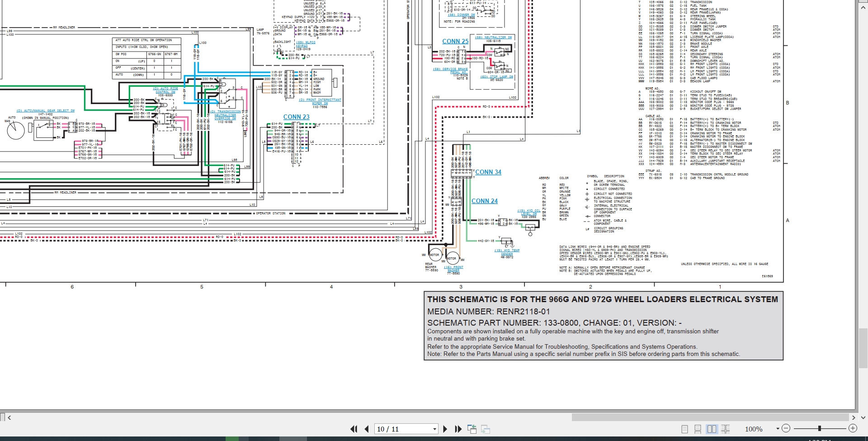Follow the CONN 24 link

click(485, 201)
